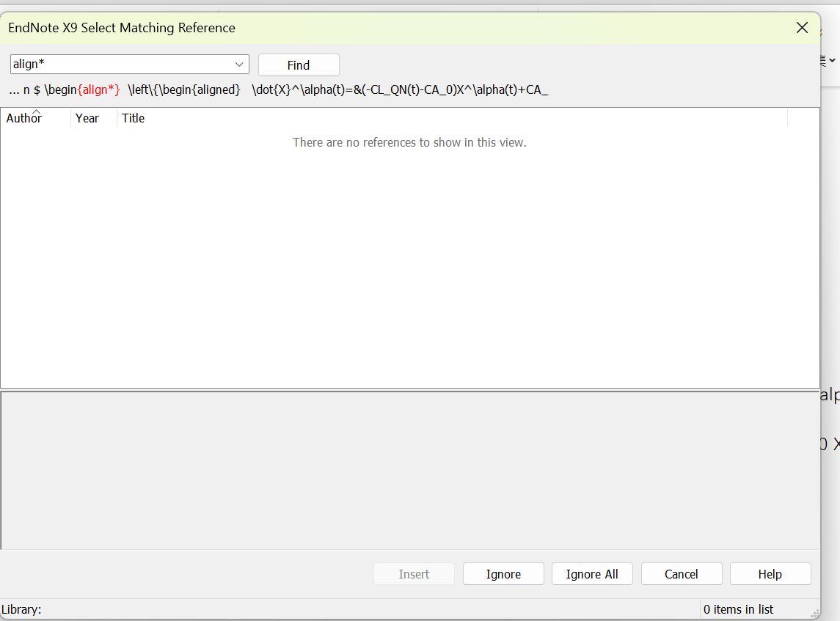Click the Find button
Screen dimensions: 840x621
[x=299, y=65]
